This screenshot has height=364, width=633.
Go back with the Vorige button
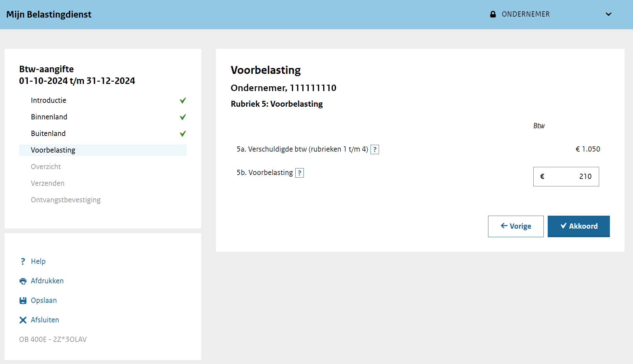[516, 226]
